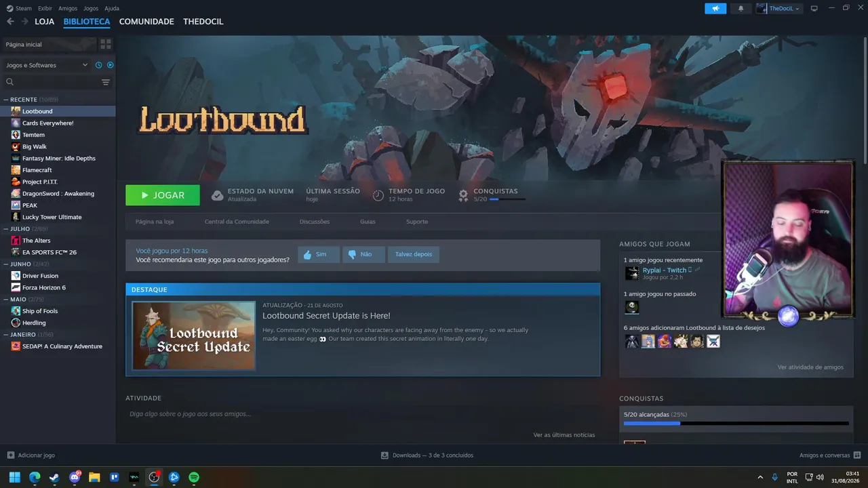Open the THEDOCIL profile tab
Viewport: 868px width, 488px height.
click(203, 22)
